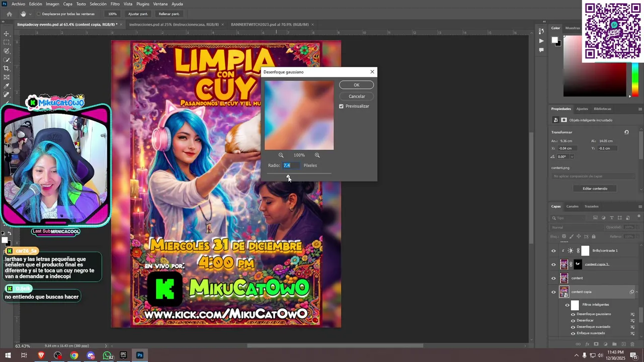Open the Filtro menu
644x362 pixels.
115,4
